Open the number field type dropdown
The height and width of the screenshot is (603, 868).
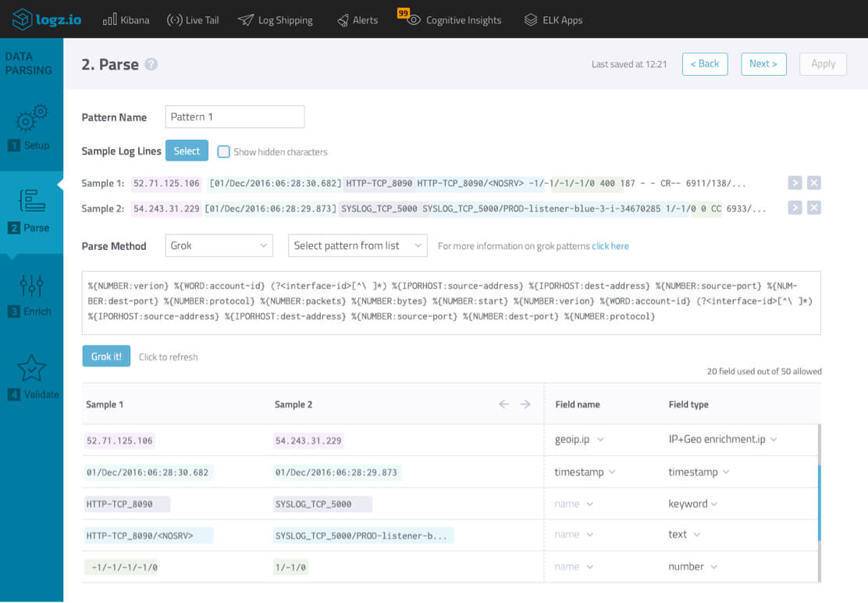(692, 566)
